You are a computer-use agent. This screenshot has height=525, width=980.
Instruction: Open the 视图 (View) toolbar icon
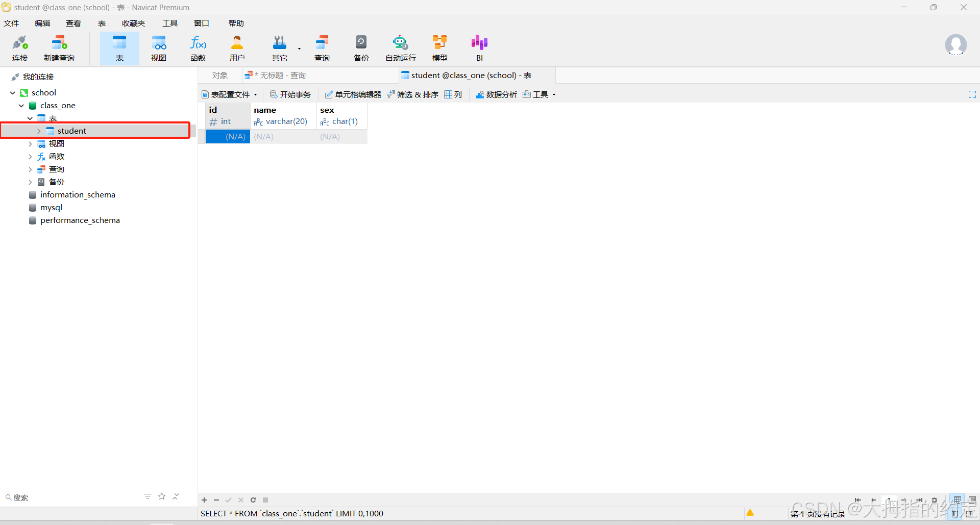[159, 48]
